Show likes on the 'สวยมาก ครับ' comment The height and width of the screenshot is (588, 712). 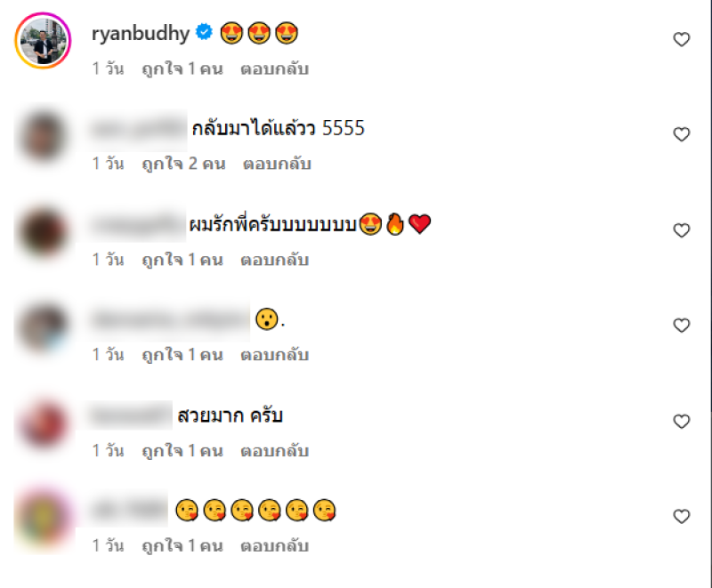coord(182,451)
